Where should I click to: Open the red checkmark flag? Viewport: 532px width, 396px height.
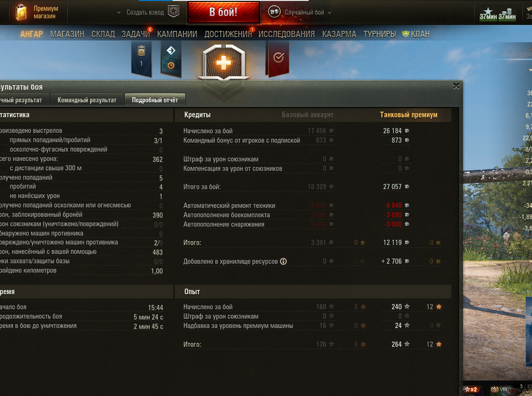tap(278, 58)
